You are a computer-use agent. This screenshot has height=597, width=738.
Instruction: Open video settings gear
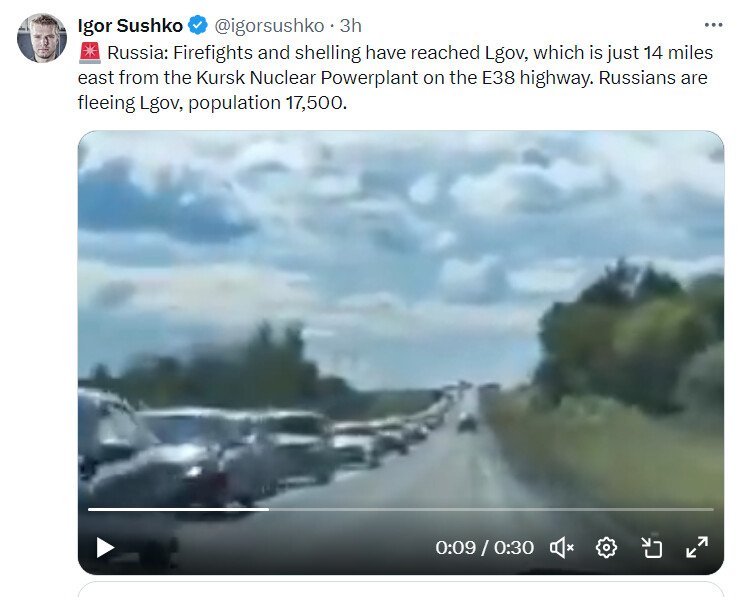click(606, 547)
